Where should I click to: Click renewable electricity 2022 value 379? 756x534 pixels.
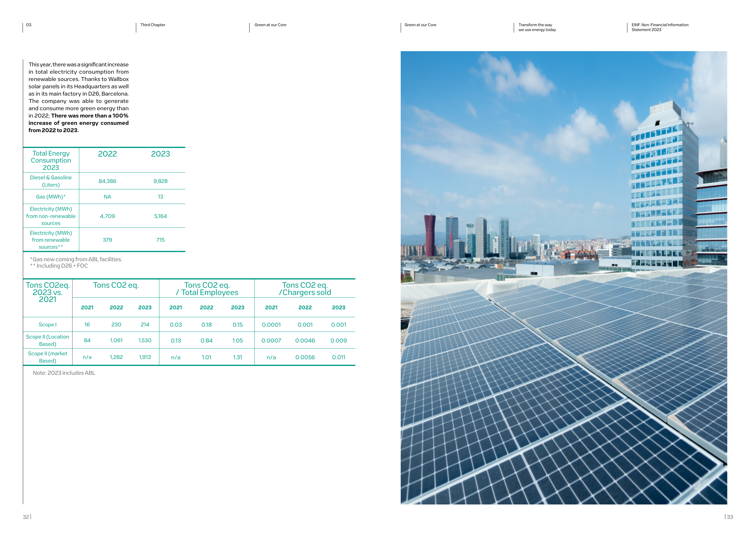click(x=107, y=240)
